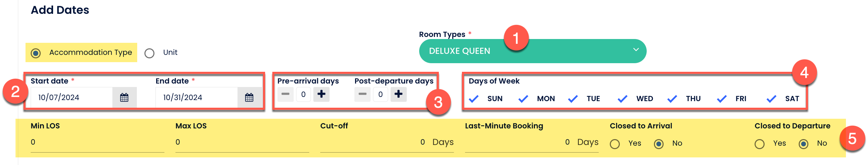Screen dimensions: 868x165
Task: Set Closed to Arrival to Yes
Action: (x=615, y=144)
